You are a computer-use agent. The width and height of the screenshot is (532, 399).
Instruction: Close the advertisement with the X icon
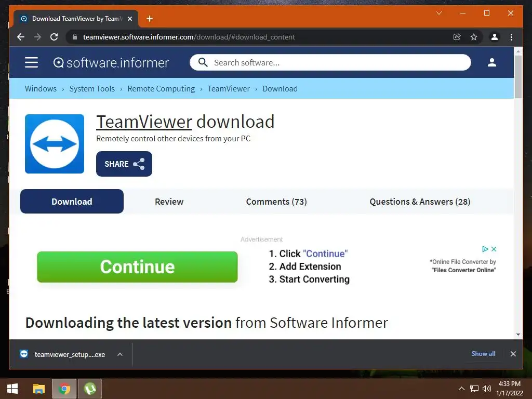pyautogui.click(x=494, y=249)
